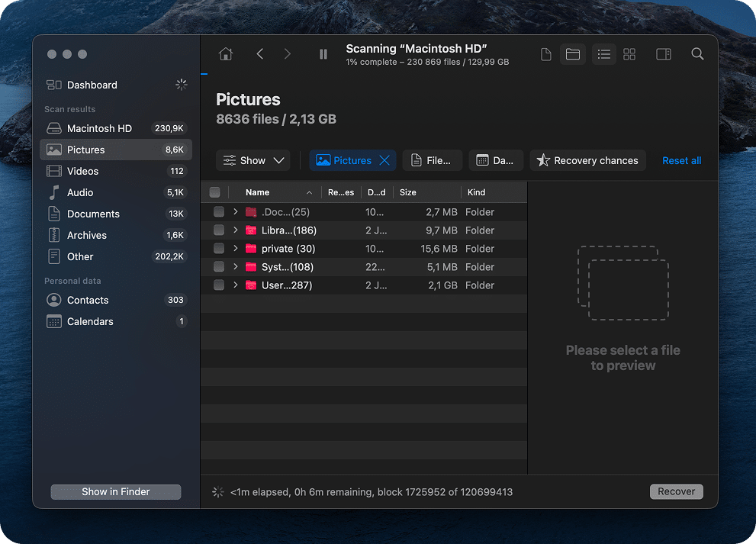Toggle the preview side panel icon
Viewport: 756px width, 544px height.
tap(663, 54)
